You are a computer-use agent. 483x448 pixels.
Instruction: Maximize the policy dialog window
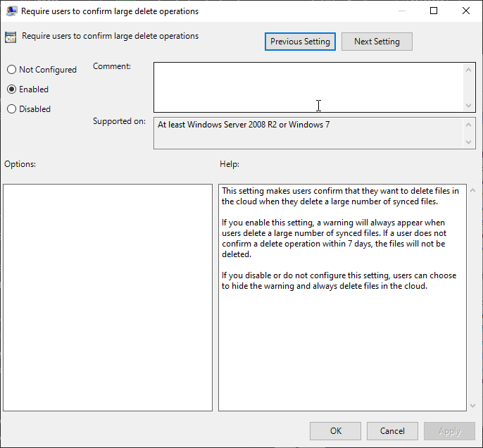tap(434, 11)
